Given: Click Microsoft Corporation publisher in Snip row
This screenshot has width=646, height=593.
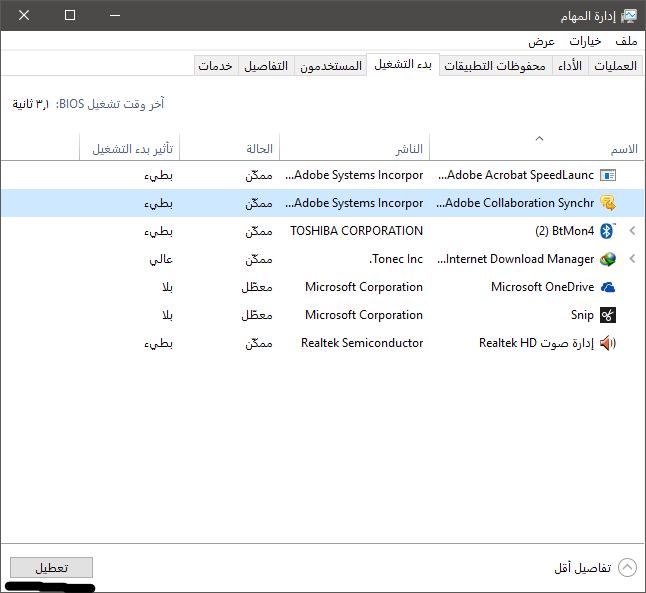Looking at the screenshot, I should 364,315.
